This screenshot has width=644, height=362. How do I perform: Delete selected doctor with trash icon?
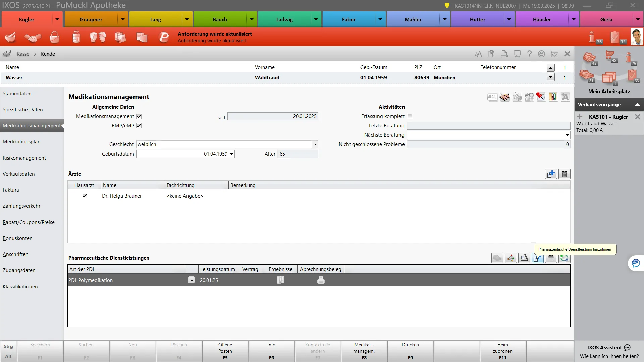[565, 174]
